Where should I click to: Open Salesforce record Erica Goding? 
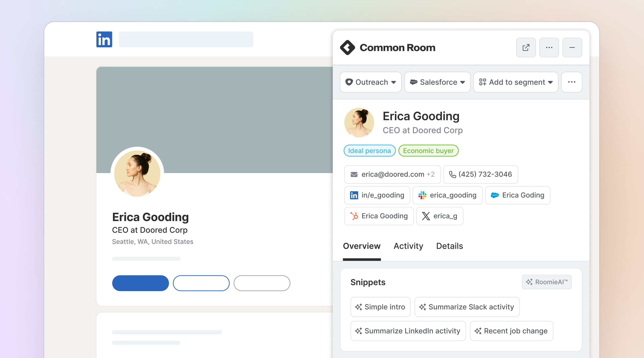518,195
